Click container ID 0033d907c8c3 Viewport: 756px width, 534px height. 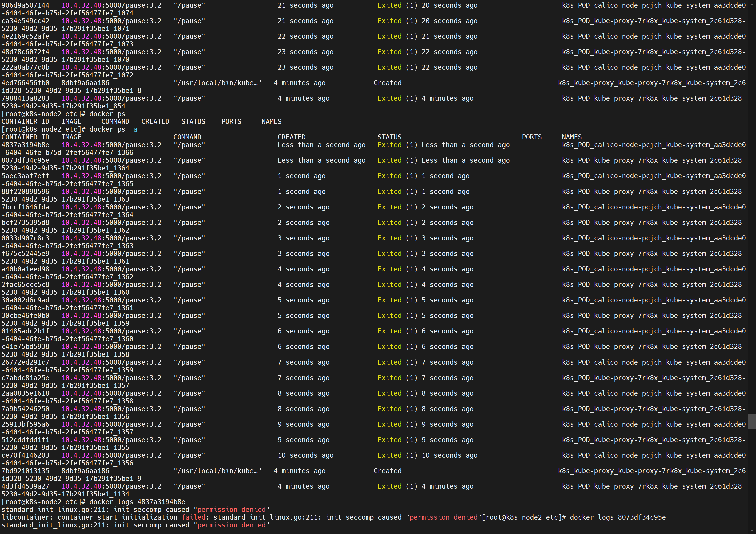tap(25, 238)
